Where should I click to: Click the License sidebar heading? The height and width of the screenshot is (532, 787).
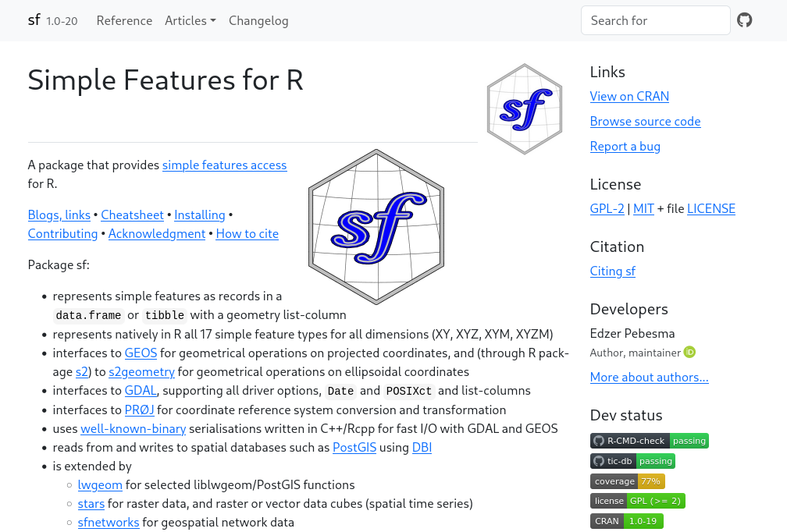[616, 185]
